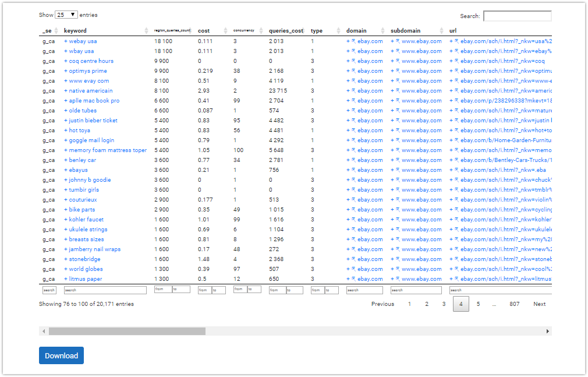Click the concurrency "from" filter field
The height and width of the screenshot is (377, 588).
tap(240, 290)
